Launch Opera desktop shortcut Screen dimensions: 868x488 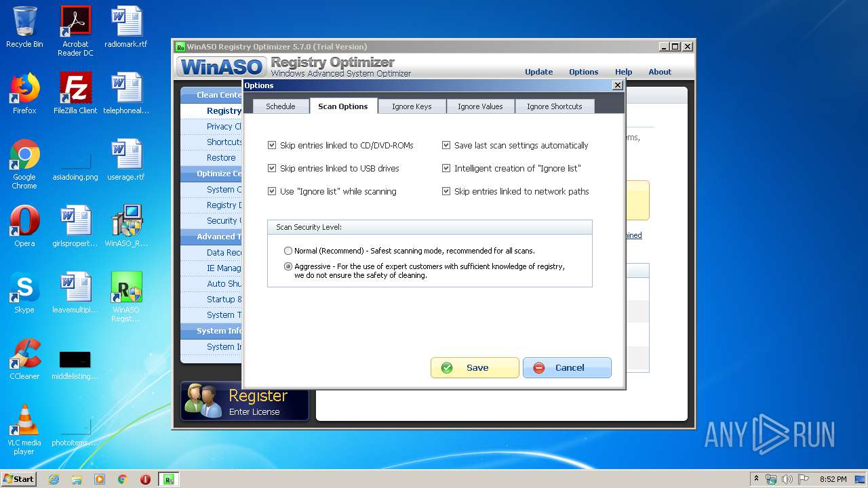tap(24, 226)
